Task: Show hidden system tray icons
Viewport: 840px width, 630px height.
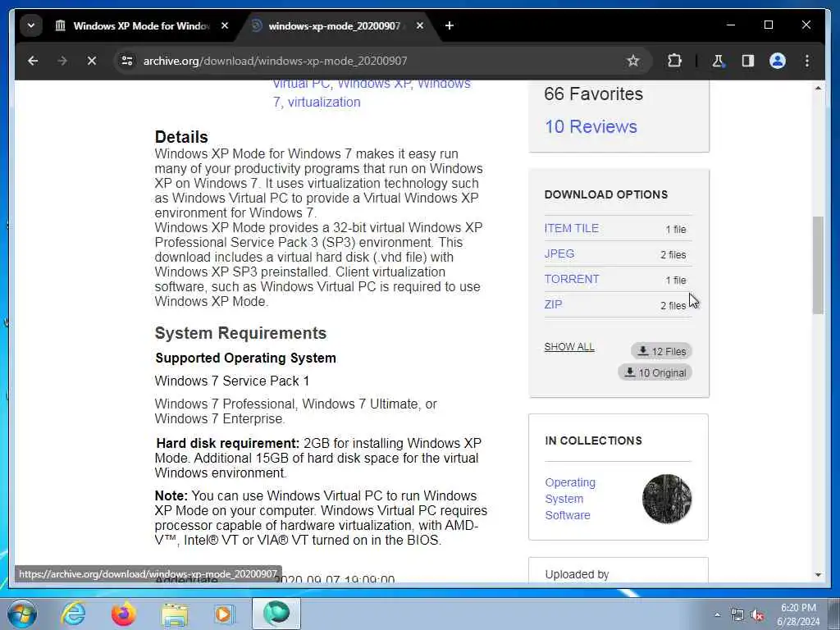Action: (717, 614)
